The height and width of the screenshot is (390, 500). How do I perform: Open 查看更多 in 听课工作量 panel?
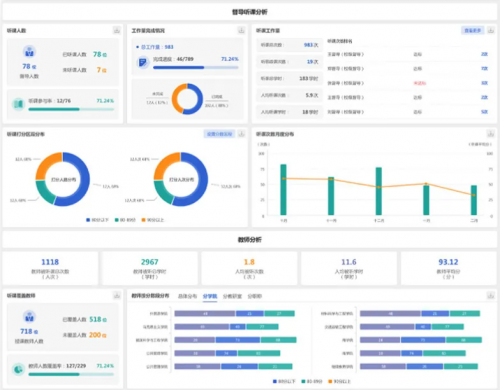[472, 30]
